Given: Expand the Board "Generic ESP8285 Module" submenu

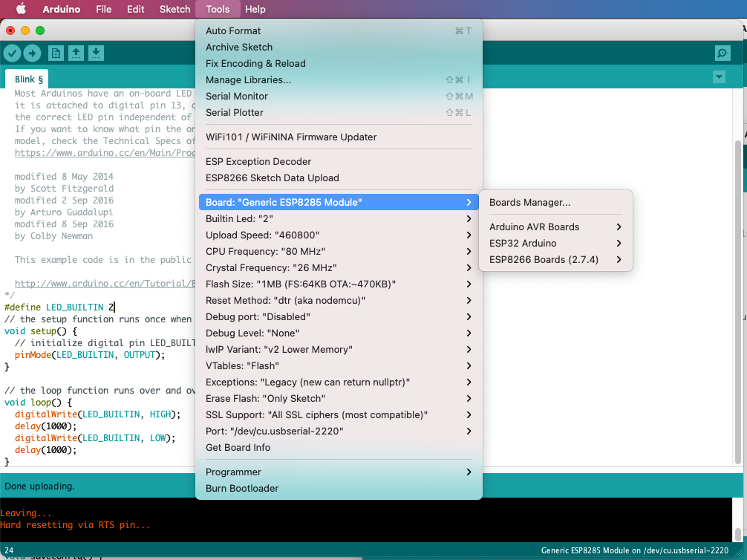Looking at the screenshot, I should (339, 203).
